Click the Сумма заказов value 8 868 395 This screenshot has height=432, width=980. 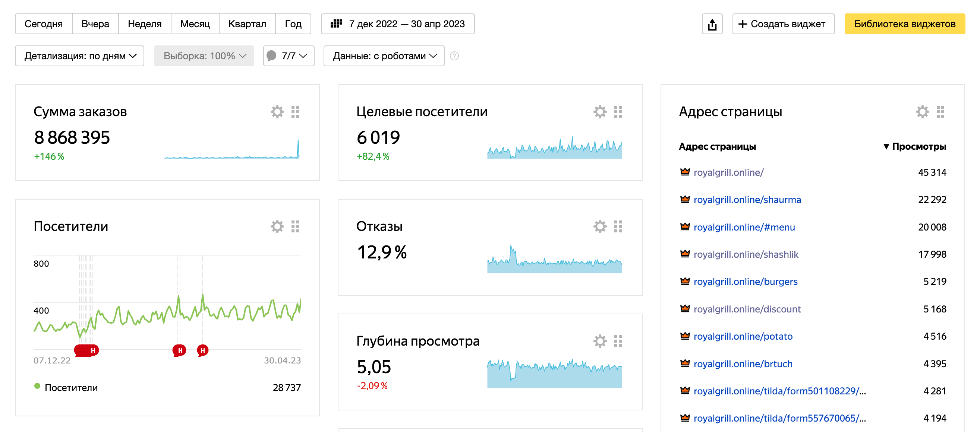[72, 137]
